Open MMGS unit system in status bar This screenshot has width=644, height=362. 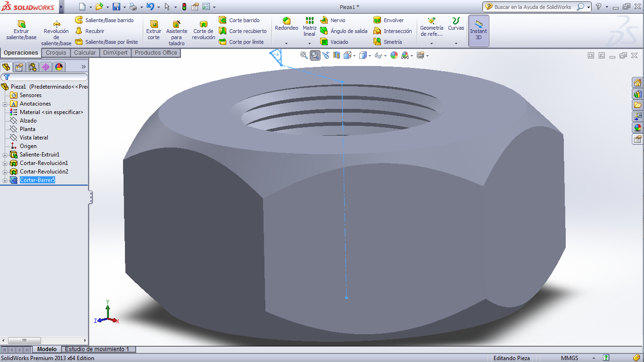[570, 358]
